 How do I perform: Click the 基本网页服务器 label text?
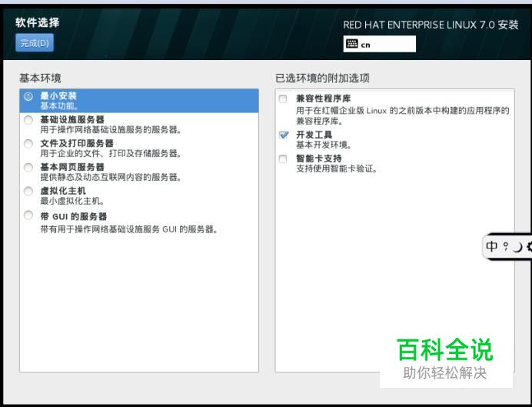click(72, 167)
